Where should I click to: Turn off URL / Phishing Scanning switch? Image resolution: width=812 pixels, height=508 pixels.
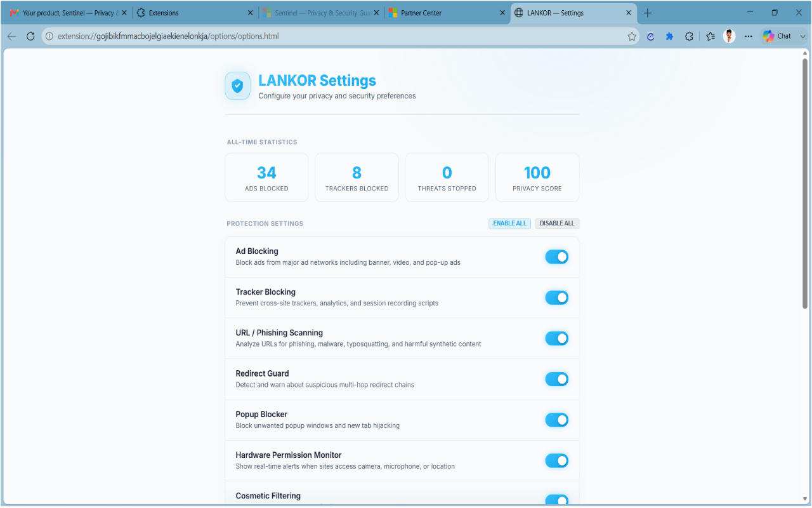click(556, 338)
